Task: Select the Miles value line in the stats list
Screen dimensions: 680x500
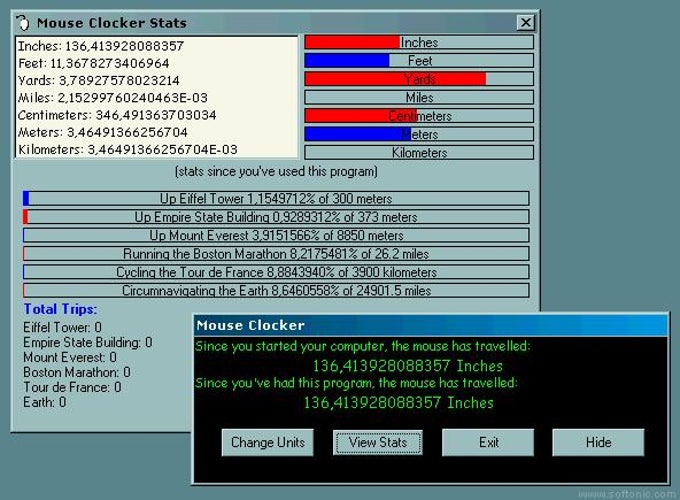Action: pyautogui.click(x=113, y=98)
